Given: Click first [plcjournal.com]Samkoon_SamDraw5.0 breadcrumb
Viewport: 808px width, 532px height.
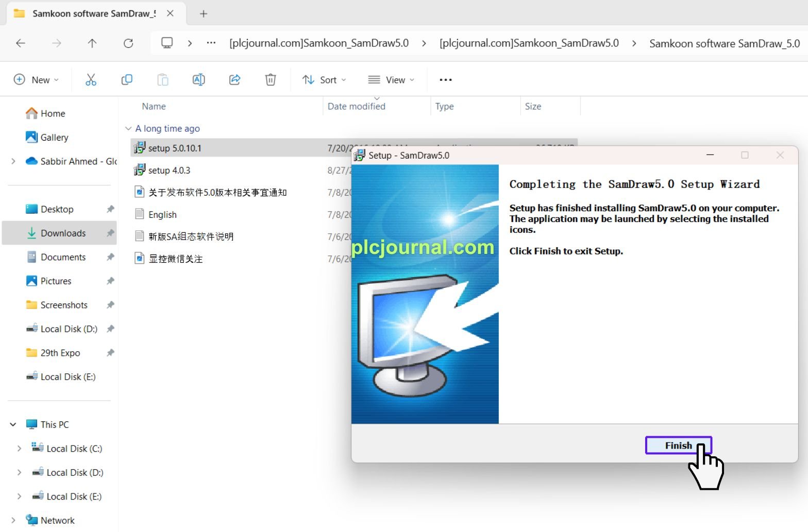Looking at the screenshot, I should (x=319, y=43).
